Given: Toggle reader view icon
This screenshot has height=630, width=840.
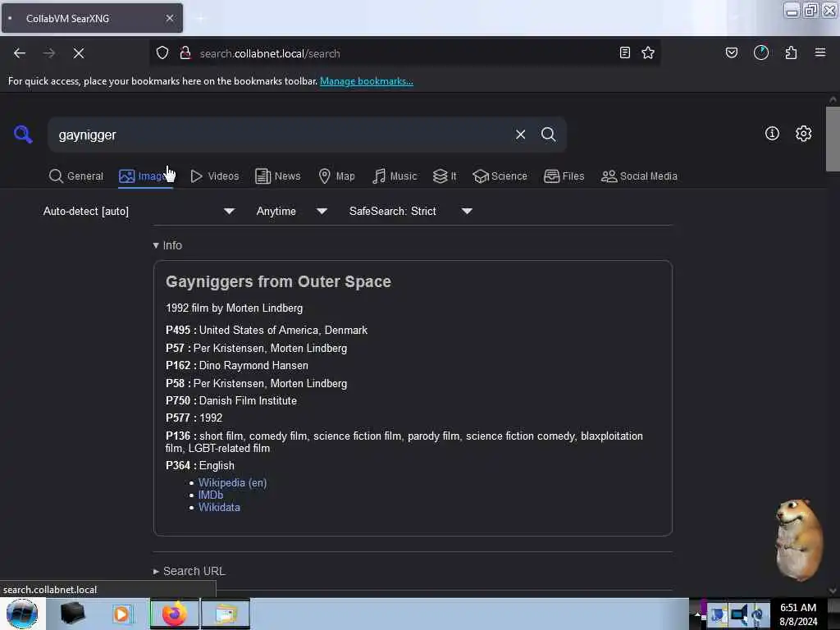Looking at the screenshot, I should click(624, 52).
